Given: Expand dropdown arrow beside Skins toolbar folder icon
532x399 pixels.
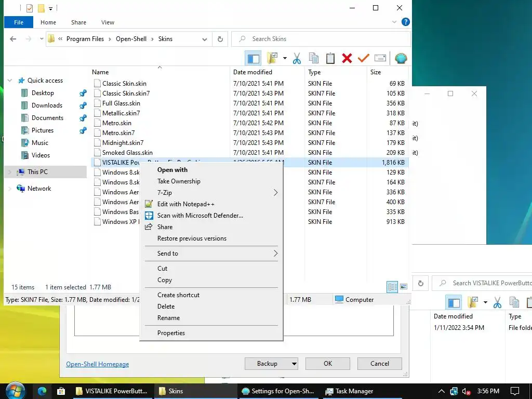Looking at the screenshot, I should point(285,58).
